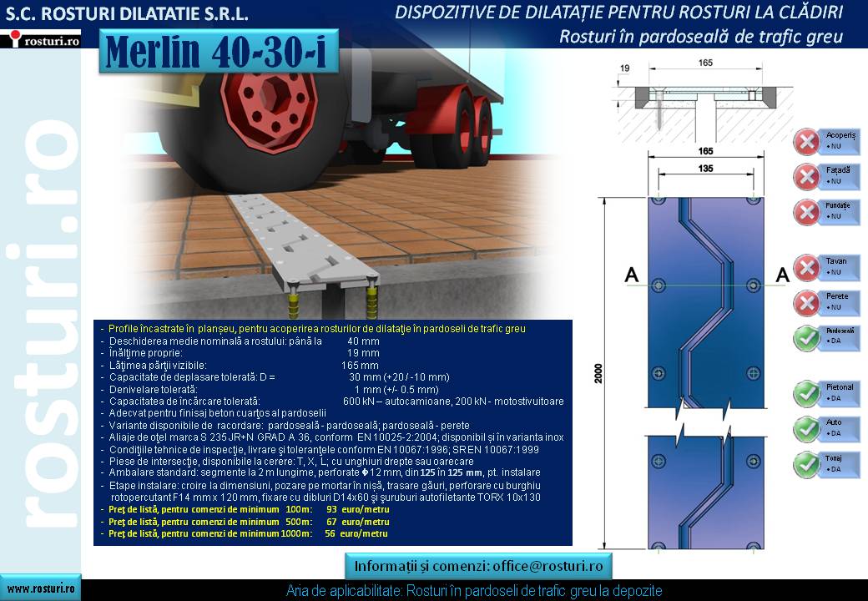Click the red X icon beside Acoperiș
The image size is (868, 601).
click(807, 142)
